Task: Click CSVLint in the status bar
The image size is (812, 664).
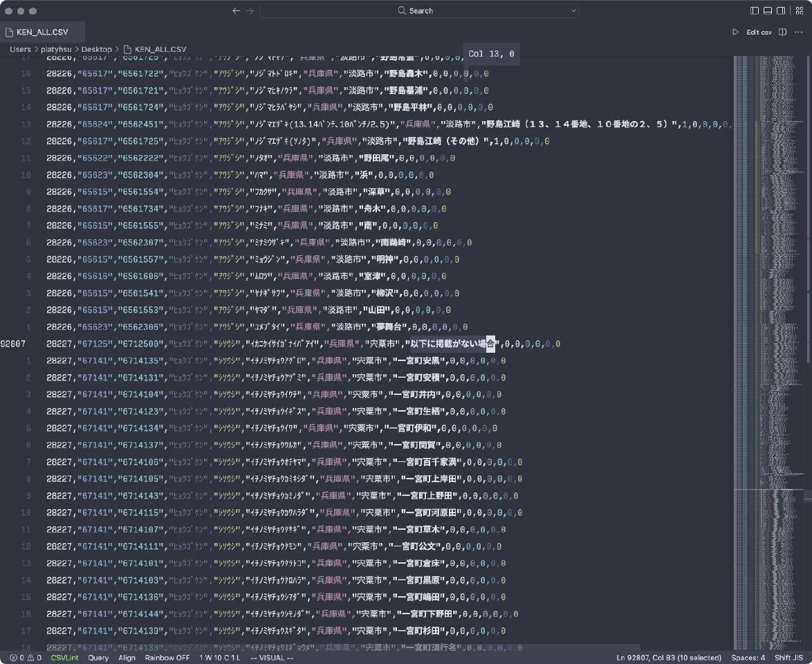Action: tap(64, 658)
